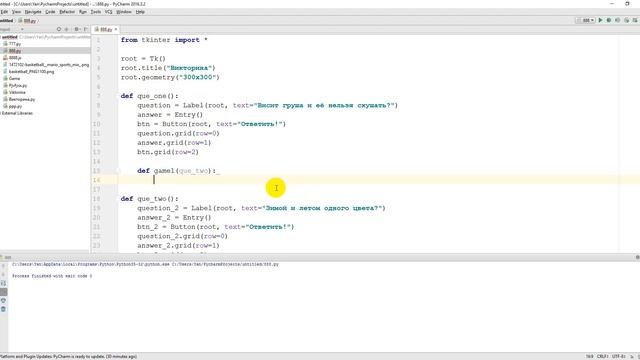Open basketball_PNG1100.png in project tree
640x360 pixels.
[x=31, y=71]
